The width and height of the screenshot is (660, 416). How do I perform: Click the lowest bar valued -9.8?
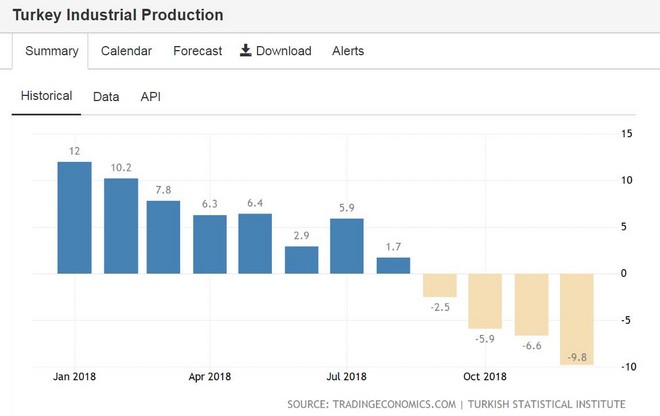pyautogui.click(x=577, y=319)
